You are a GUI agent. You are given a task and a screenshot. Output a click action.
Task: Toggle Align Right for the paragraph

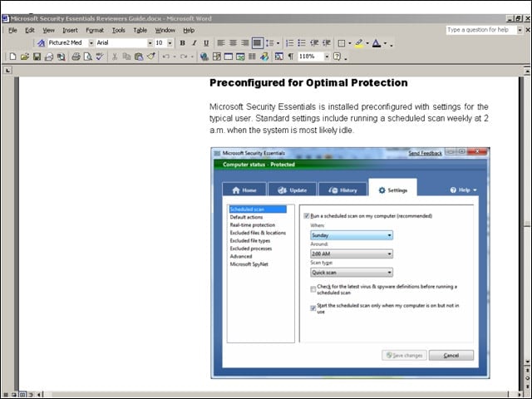click(x=244, y=43)
